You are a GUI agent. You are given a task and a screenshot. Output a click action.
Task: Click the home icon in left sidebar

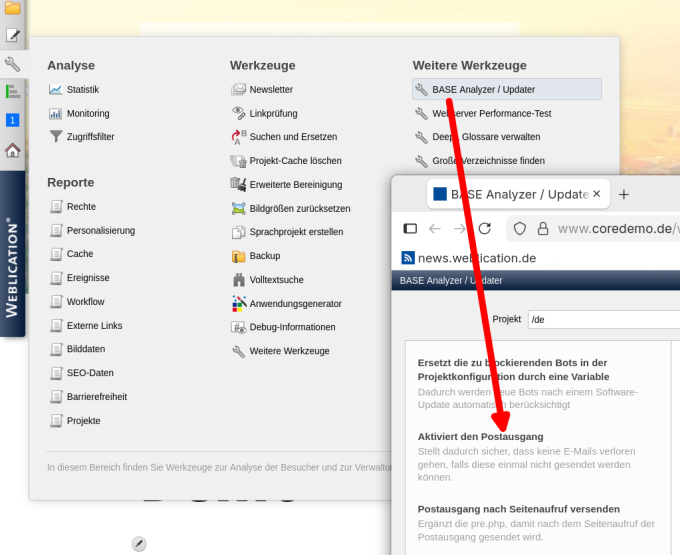[13, 151]
